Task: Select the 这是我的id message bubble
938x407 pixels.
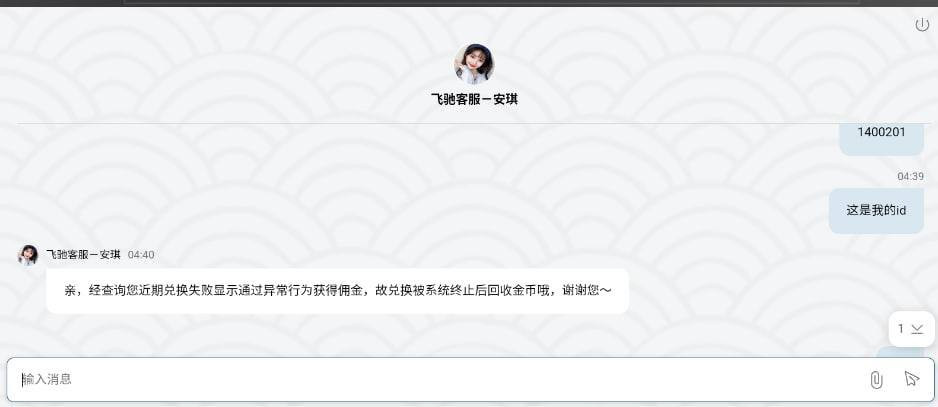Action: tap(876, 211)
